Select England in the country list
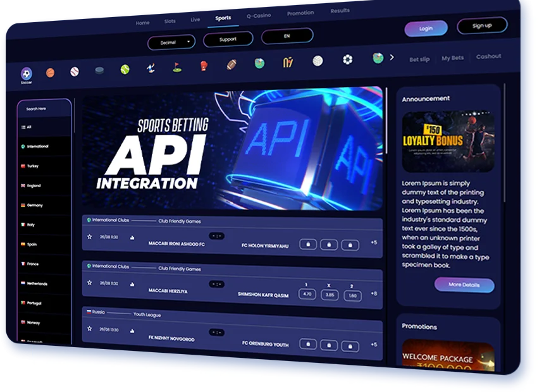The image size is (549, 392). click(44, 185)
